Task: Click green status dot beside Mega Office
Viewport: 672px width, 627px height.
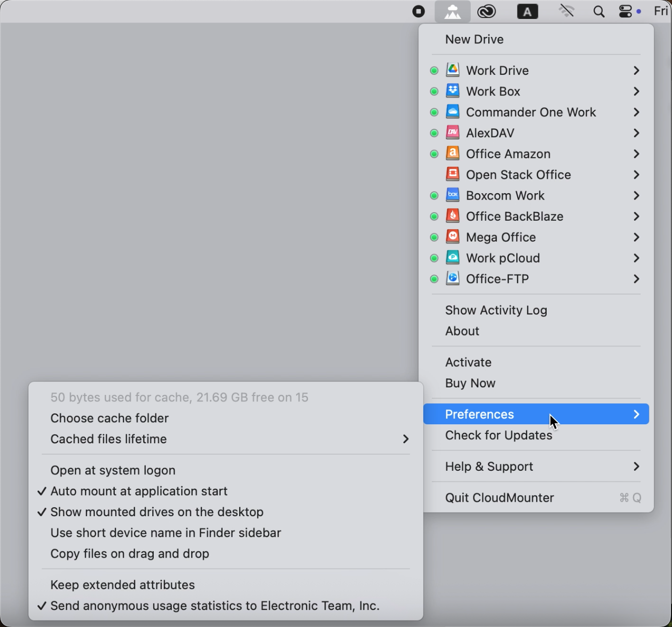Action: [x=434, y=238]
